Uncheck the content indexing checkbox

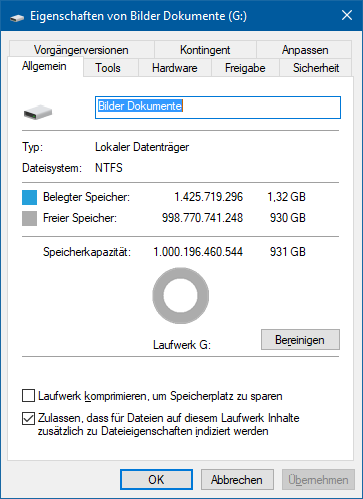coord(29,418)
